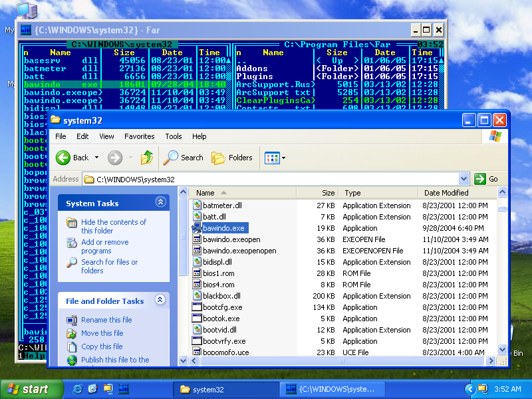Viewport: 532px width, 399px height.
Task: Sort files by Date Modified column header
Action: click(x=457, y=193)
